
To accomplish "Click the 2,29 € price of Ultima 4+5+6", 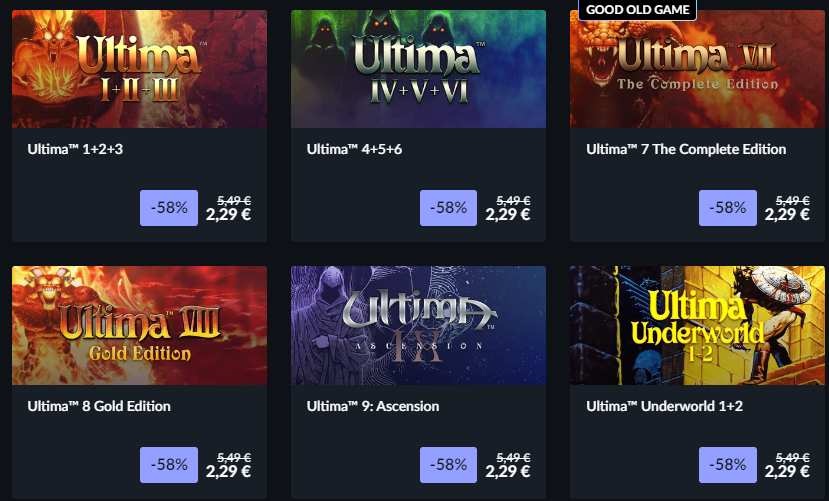I will pos(508,214).
